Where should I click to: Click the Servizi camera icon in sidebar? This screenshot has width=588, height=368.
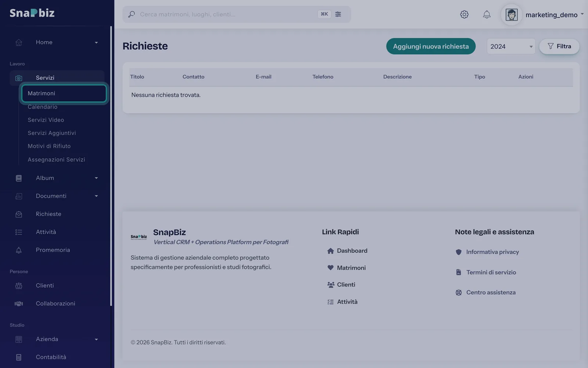click(19, 78)
